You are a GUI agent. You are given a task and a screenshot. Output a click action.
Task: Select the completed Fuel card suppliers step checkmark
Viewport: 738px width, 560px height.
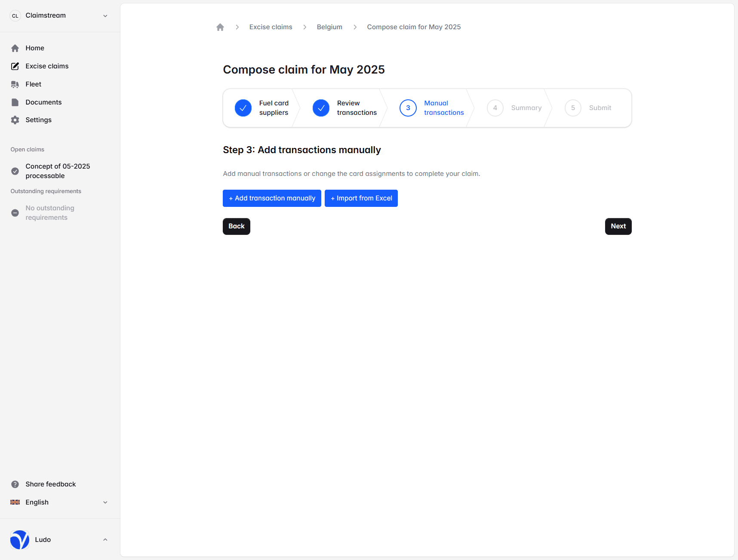[243, 108]
